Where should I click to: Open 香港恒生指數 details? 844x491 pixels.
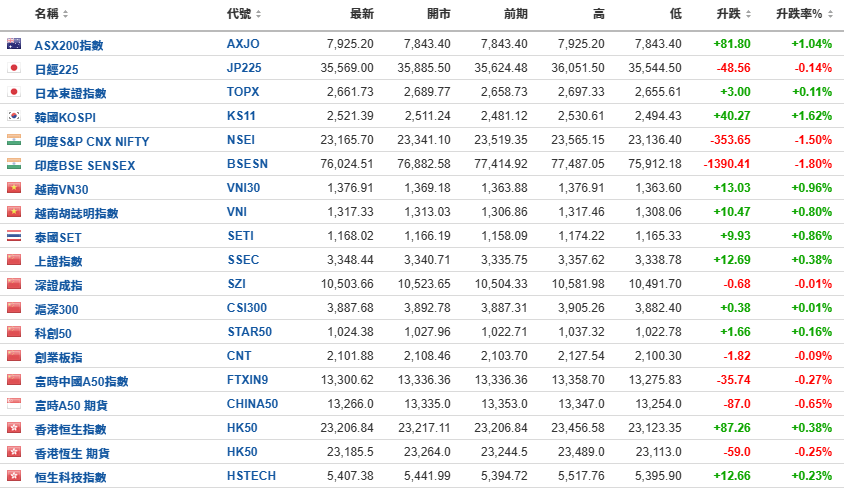pos(71,429)
